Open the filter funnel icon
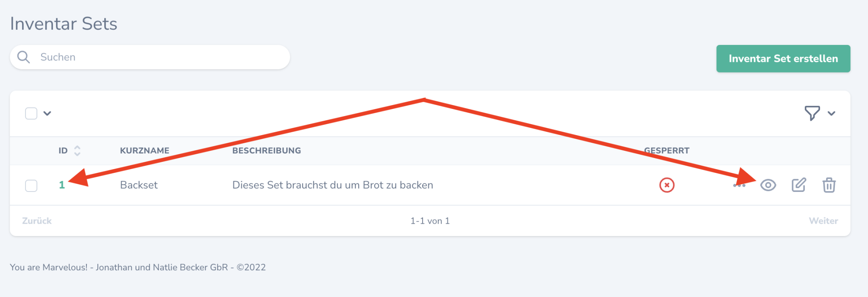Viewport: 868px width, 297px height. (812, 113)
